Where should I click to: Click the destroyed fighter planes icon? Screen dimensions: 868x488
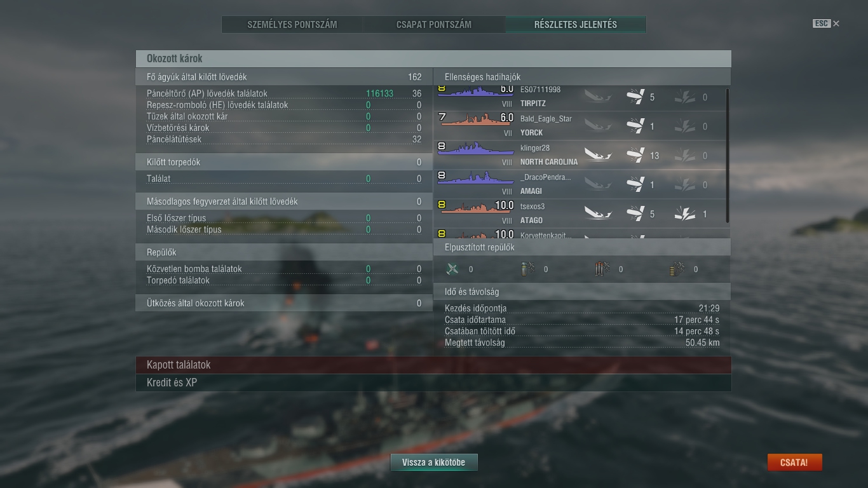point(452,269)
